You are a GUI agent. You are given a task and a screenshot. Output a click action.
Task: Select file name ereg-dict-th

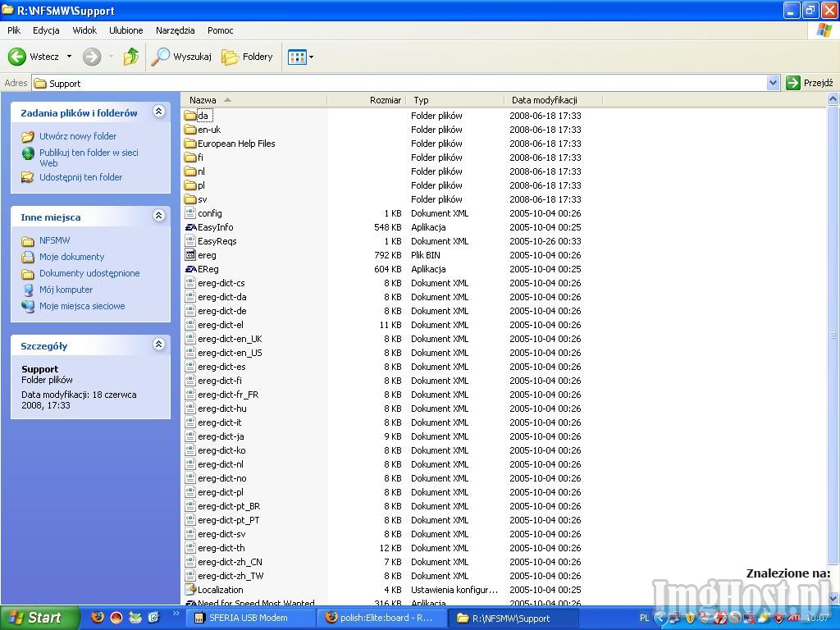[x=221, y=547]
